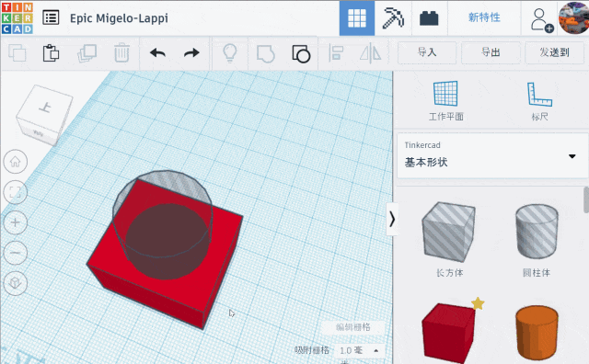Open the Bricks mode
Screen dimensions: 589x364
coord(429,18)
